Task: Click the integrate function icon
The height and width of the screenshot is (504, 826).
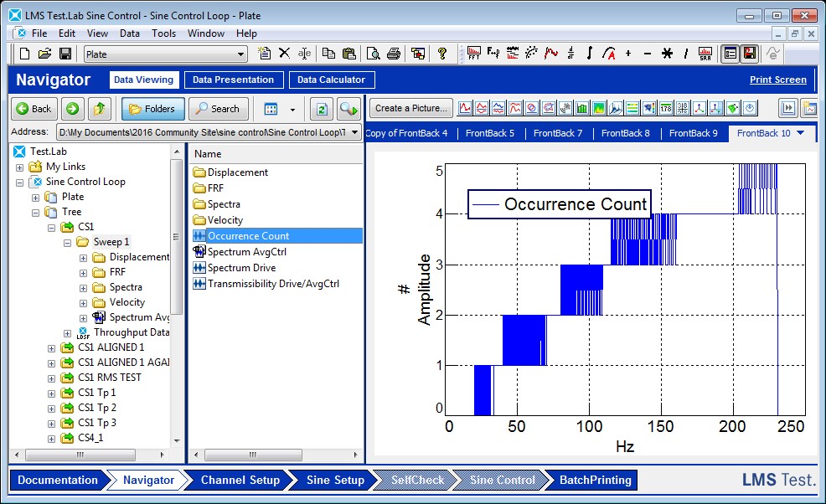Action: click(x=590, y=54)
